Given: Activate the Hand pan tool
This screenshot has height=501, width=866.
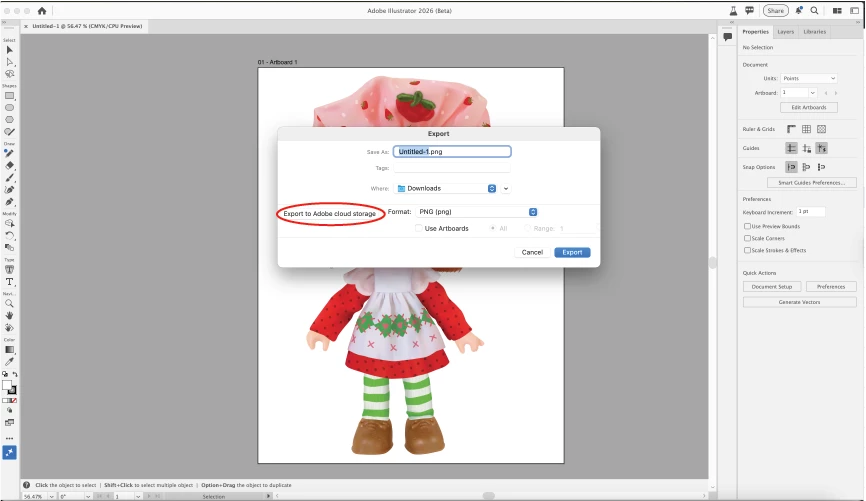Looking at the screenshot, I should [x=9, y=315].
